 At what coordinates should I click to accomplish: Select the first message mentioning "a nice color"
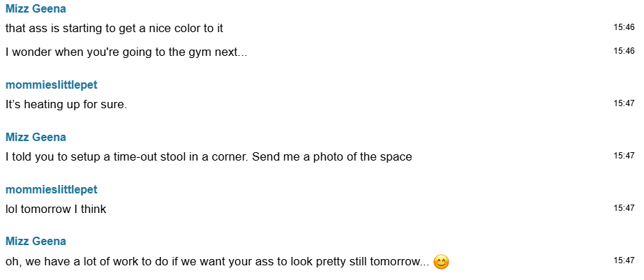114,29
